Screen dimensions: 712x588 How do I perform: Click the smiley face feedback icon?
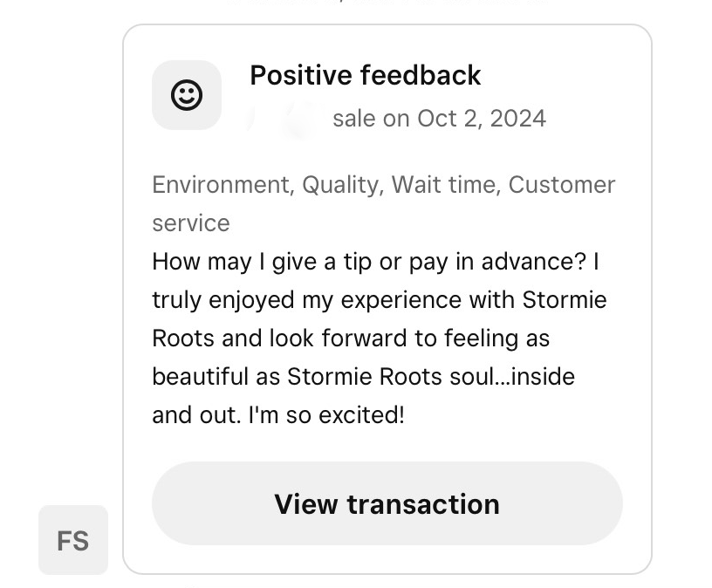point(186,95)
